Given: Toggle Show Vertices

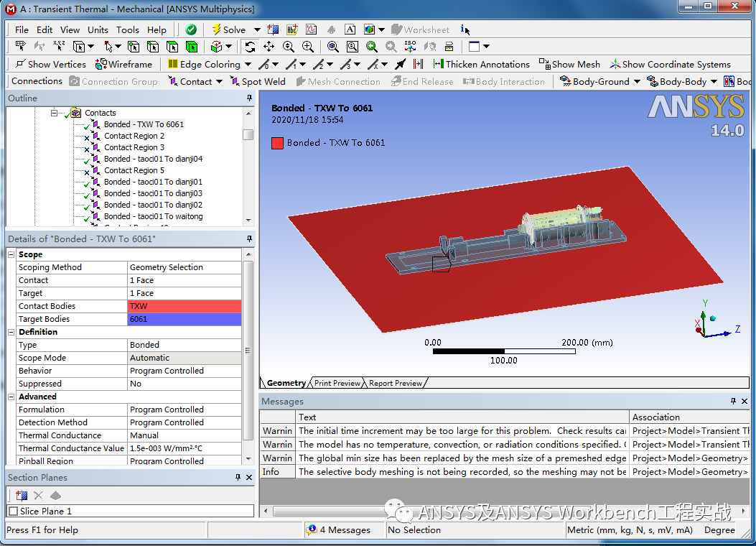Looking at the screenshot, I should [x=51, y=64].
